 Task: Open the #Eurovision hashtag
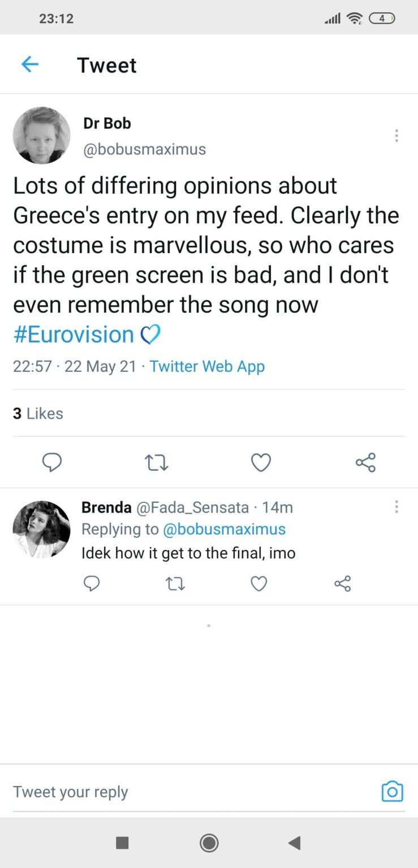[74, 335]
